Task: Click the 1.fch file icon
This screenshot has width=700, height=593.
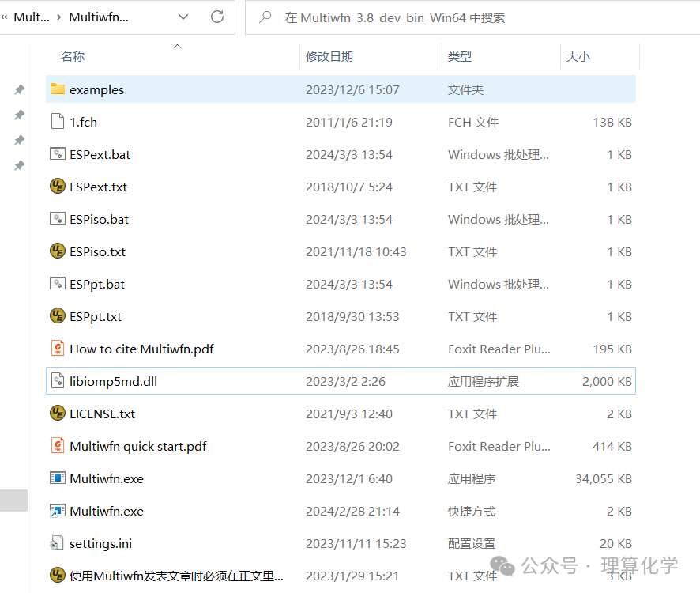Action: pyautogui.click(x=57, y=122)
